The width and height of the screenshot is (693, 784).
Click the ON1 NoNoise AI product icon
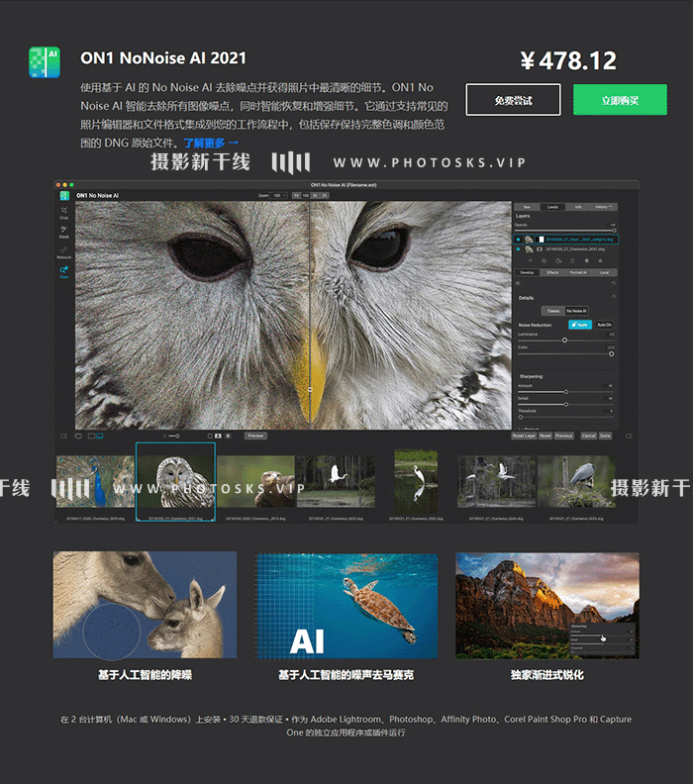(x=45, y=62)
